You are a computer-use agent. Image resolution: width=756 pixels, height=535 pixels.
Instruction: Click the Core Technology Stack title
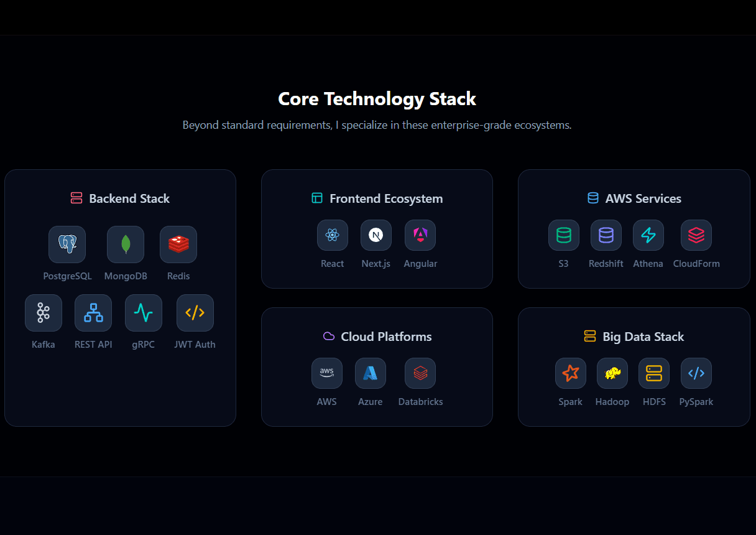(x=377, y=99)
